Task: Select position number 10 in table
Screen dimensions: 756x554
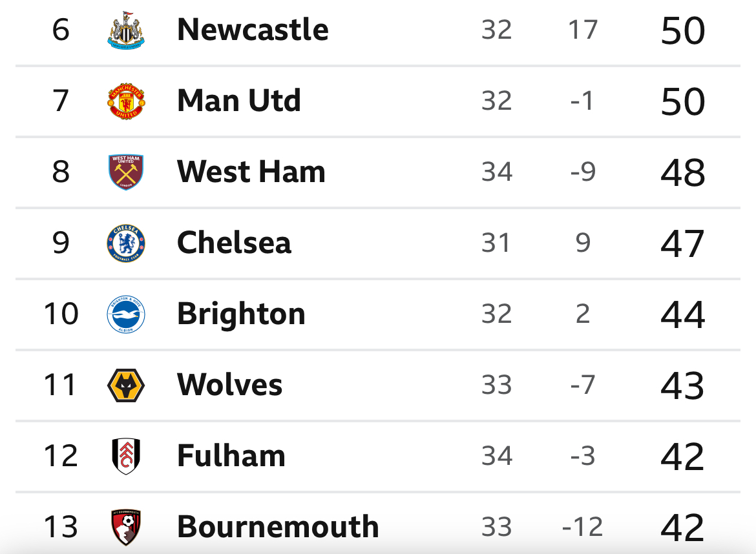Action: coord(61,314)
